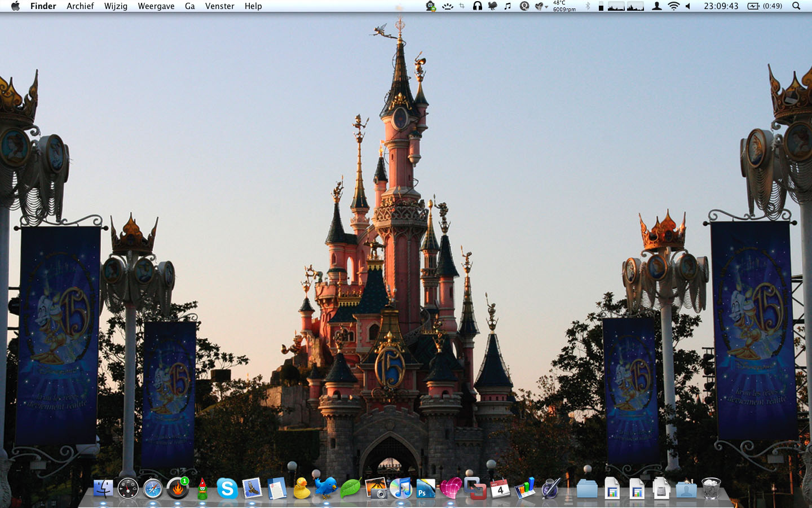Viewport: 812px width, 508px height.
Task: Click the first CPU activity graph
Action: click(x=616, y=6)
